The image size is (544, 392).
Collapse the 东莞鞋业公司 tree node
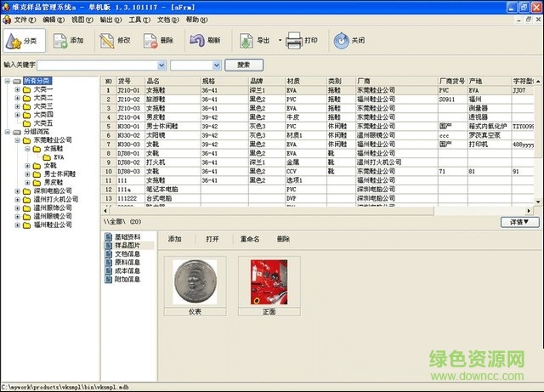17,140
